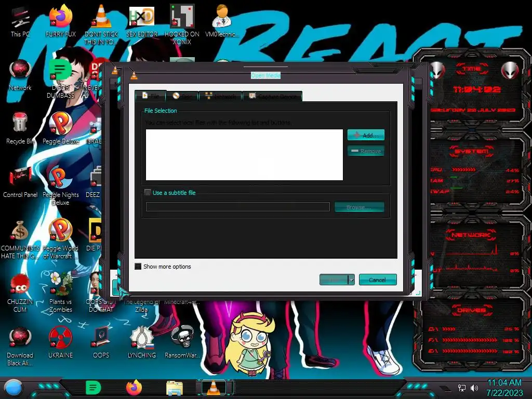Click the SYSTEM header in the sidebar widget
This screenshot has width=532, height=399.
(472, 151)
